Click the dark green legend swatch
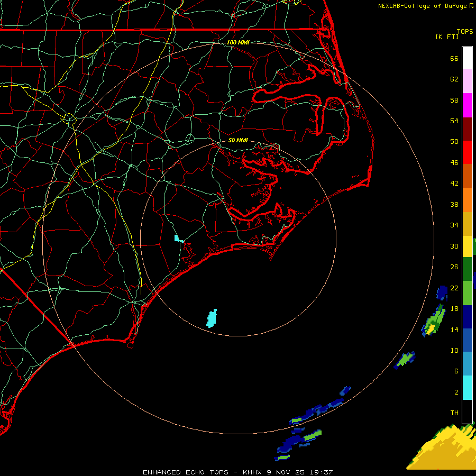This screenshot has width=476, height=476. [x=467, y=269]
